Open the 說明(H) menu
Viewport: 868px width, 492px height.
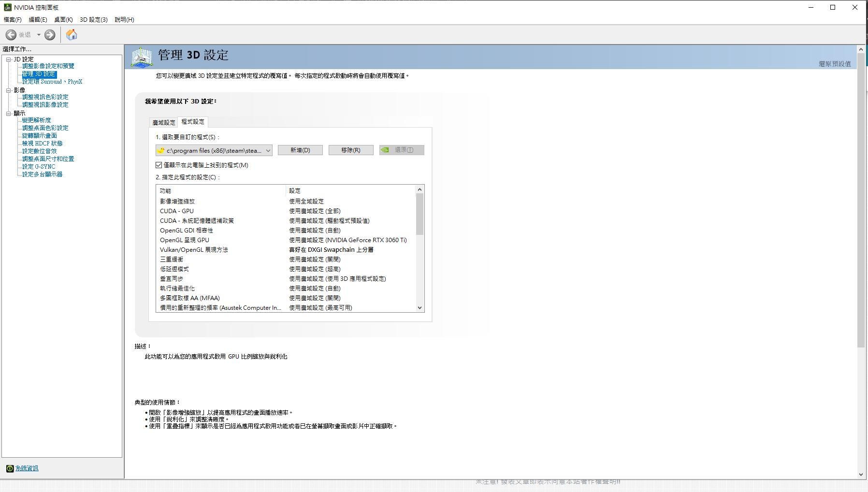pos(124,20)
